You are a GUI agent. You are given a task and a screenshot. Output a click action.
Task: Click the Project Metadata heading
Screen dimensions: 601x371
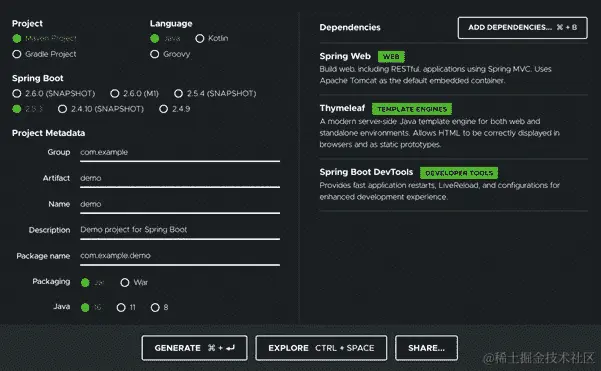tap(48, 133)
